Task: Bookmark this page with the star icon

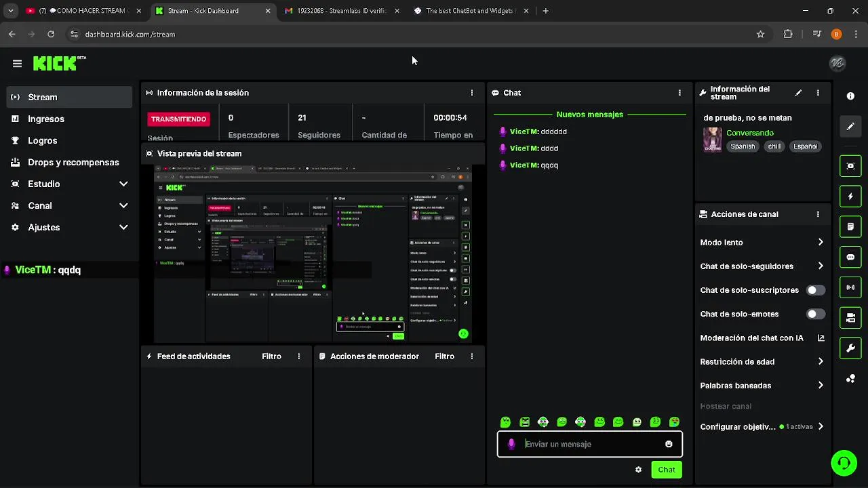Action: [760, 34]
